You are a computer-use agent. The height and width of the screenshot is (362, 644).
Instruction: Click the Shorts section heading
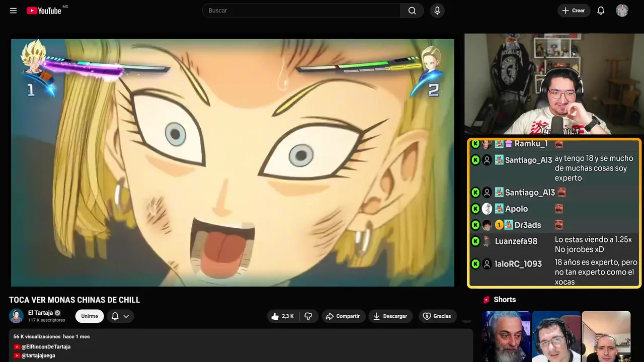pyautogui.click(x=505, y=300)
